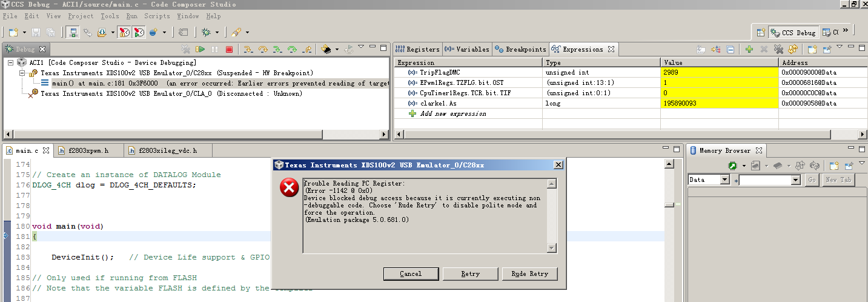This screenshot has width=868, height=302.
Task: Click the value 2989 cell
Action: (x=719, y=72)
